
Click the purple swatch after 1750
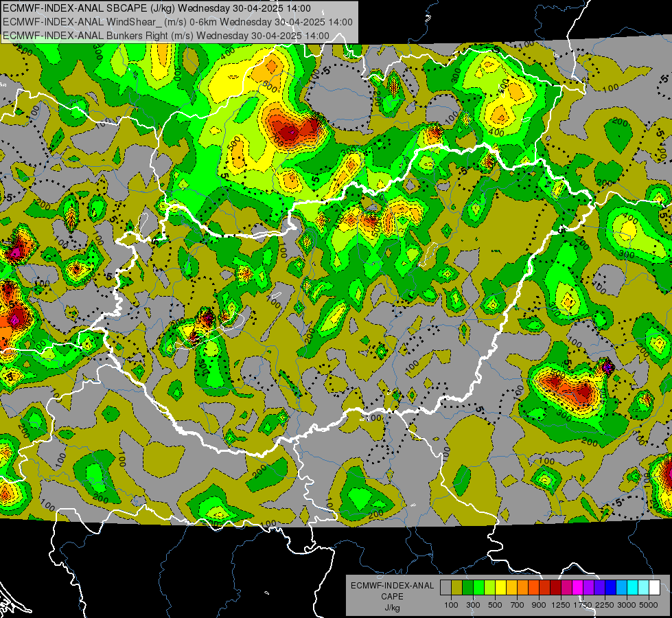[x=588, y=587]
